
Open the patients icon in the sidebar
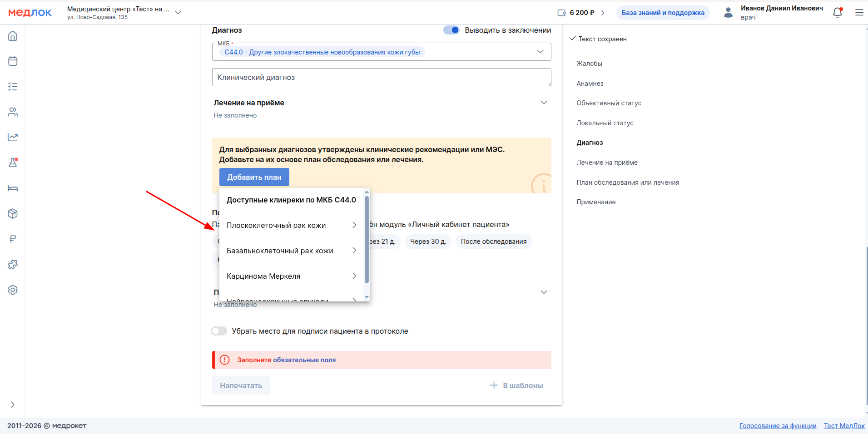pos(13,112)
